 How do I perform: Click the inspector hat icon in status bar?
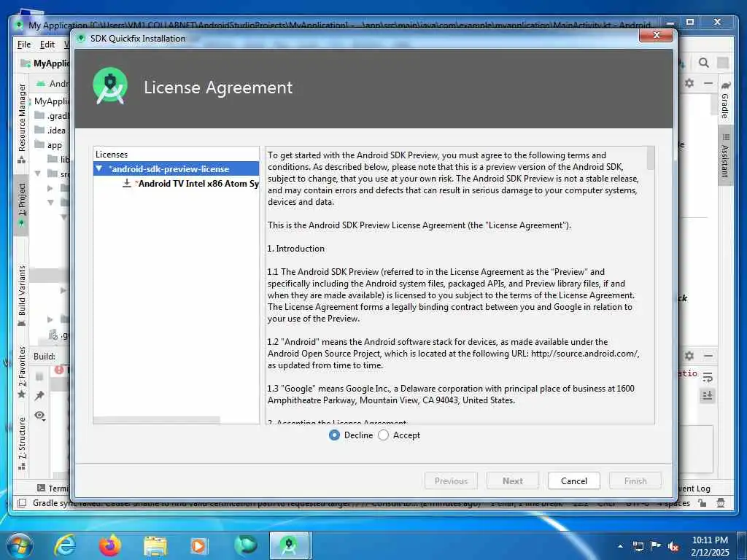[721, 503]
